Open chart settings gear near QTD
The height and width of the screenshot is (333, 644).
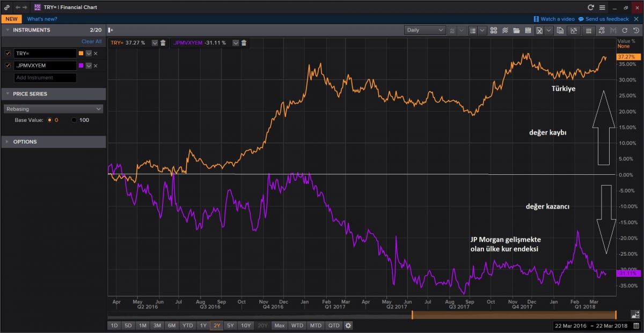tap(348, 325)
